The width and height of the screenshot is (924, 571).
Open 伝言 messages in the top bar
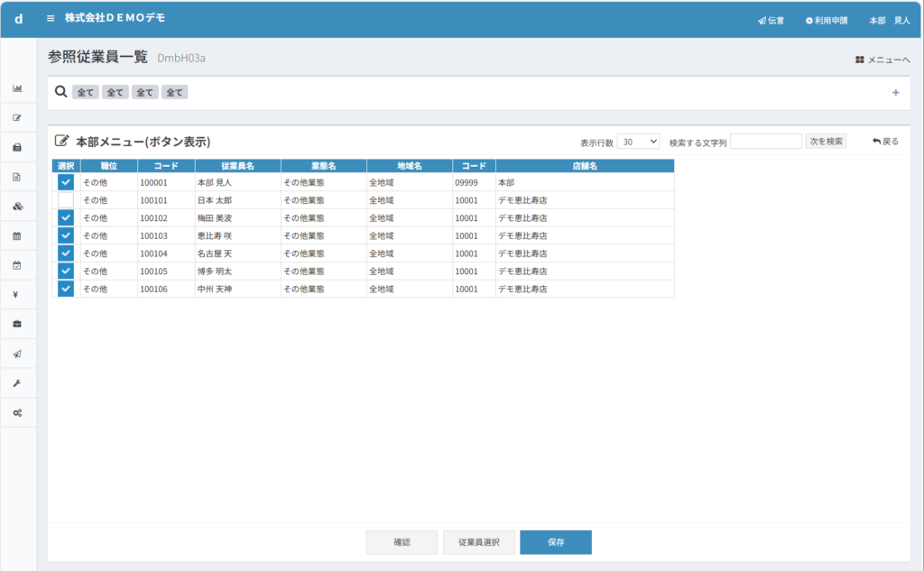click(771, 20)
